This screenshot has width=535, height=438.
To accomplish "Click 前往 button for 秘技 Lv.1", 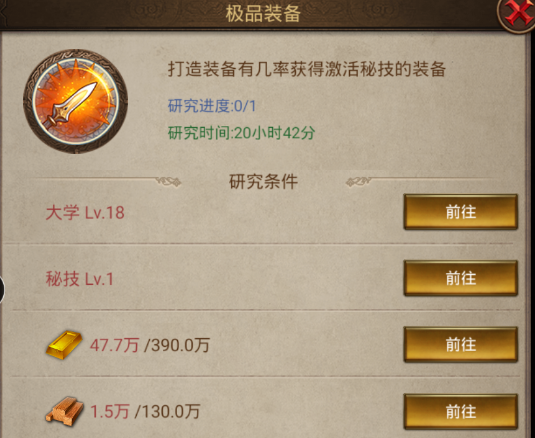I will 461,278.
